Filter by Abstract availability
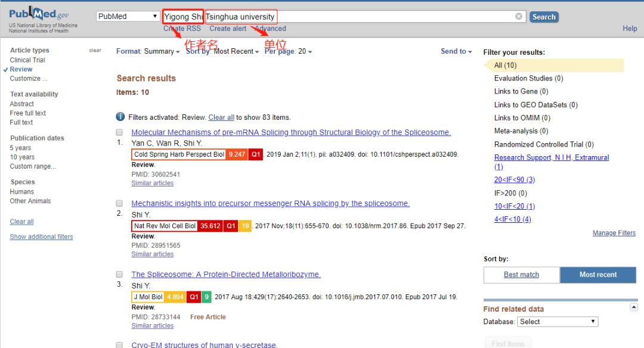This screenshot has height=348, width=644. click(22, 104)
